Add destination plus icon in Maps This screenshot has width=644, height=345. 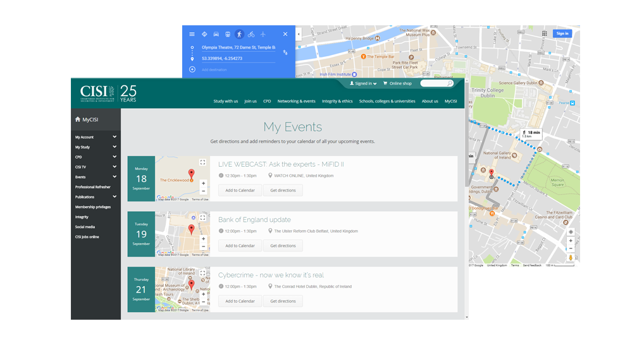(192, 70)
